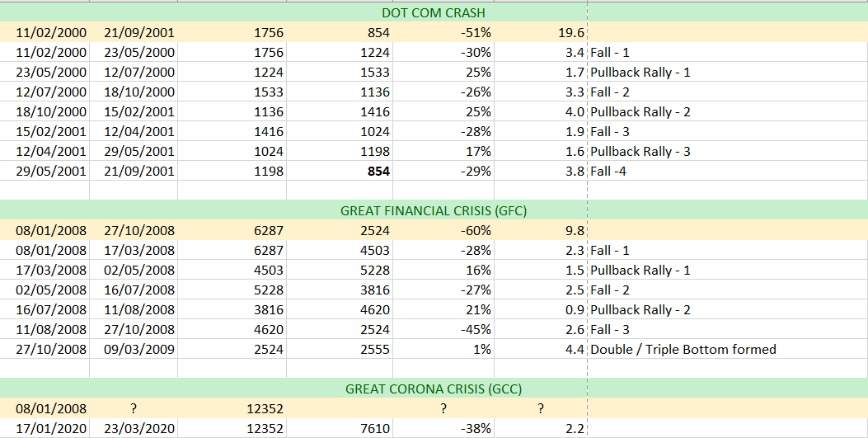Click the -51% change cell

(476, 33)
